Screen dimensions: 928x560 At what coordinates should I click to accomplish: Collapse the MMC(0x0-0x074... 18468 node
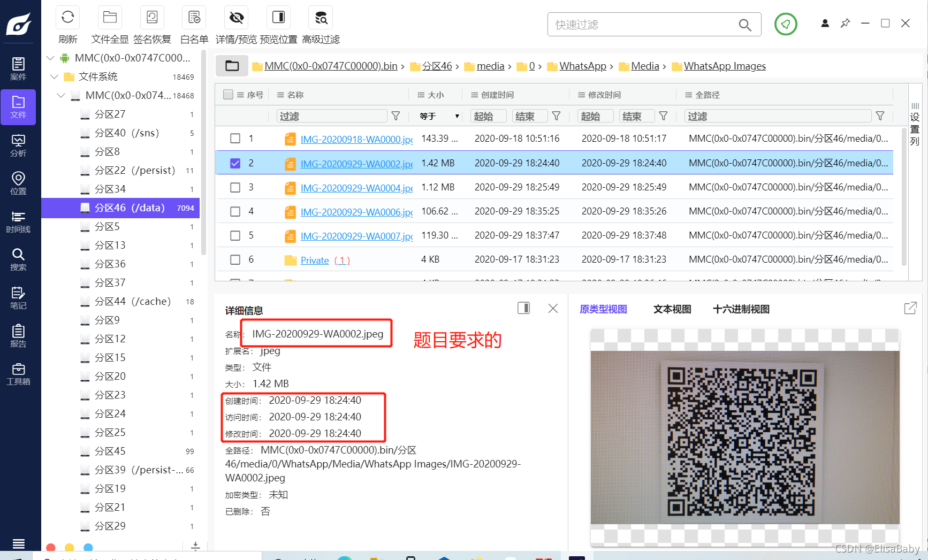coord(61,95)
